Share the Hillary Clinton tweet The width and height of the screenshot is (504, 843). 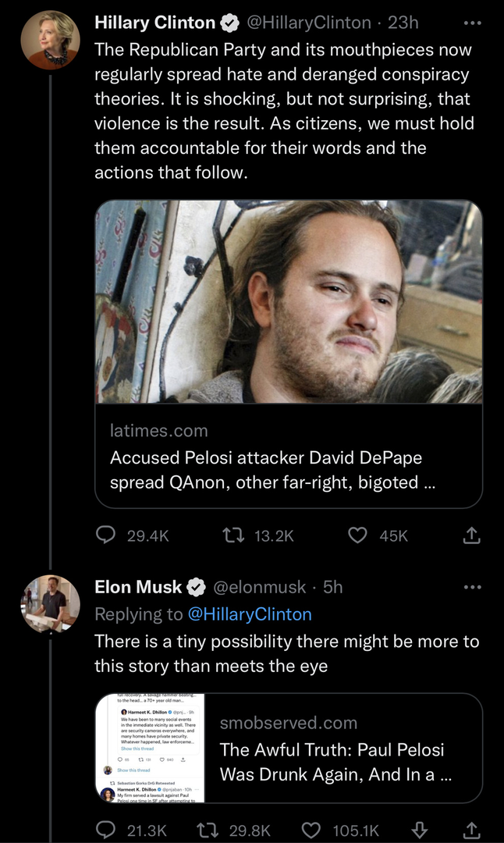click(470, 535)
